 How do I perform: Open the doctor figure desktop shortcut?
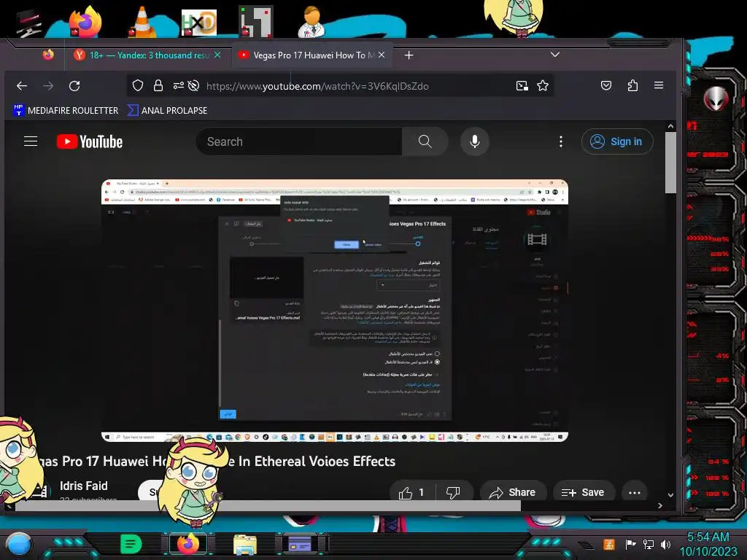tap(311, 21)
